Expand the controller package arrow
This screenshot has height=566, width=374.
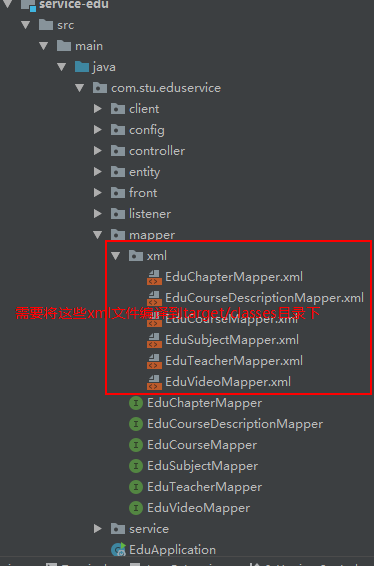(98, 151)
